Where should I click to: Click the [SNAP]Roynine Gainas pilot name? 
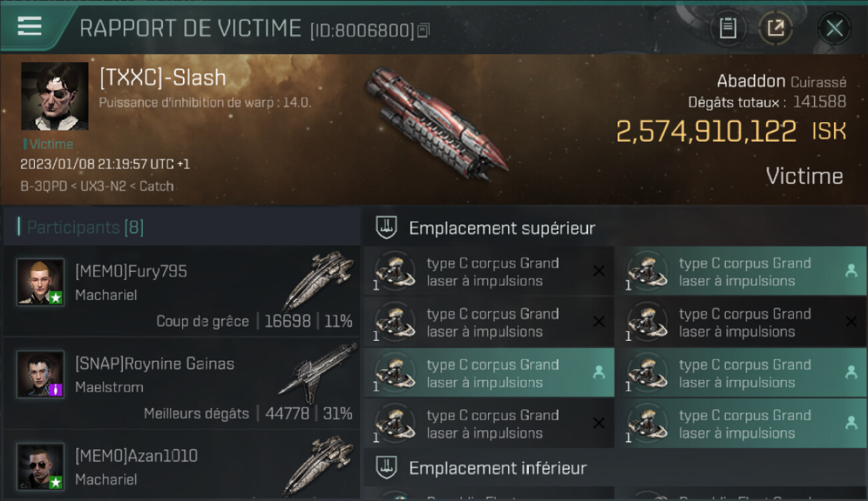point(155,363)
